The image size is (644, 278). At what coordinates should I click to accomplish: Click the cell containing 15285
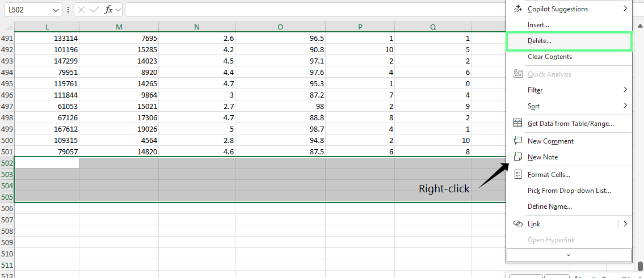(x=119, y=50)
